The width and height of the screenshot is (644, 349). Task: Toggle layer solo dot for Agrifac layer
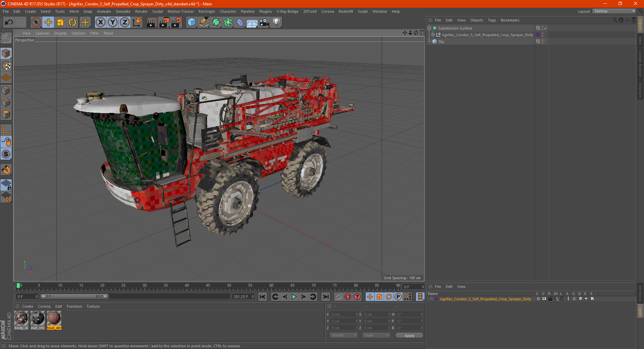tap(538, 299)
